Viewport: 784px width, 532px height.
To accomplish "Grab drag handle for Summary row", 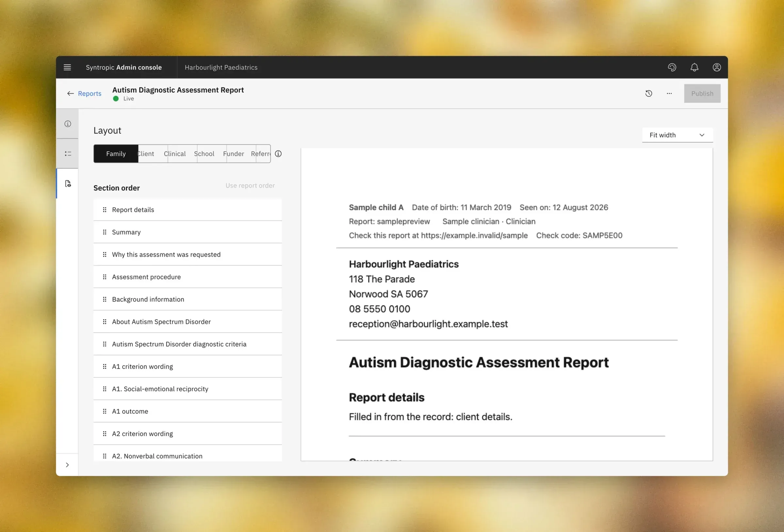I will (x=105, y=232).
